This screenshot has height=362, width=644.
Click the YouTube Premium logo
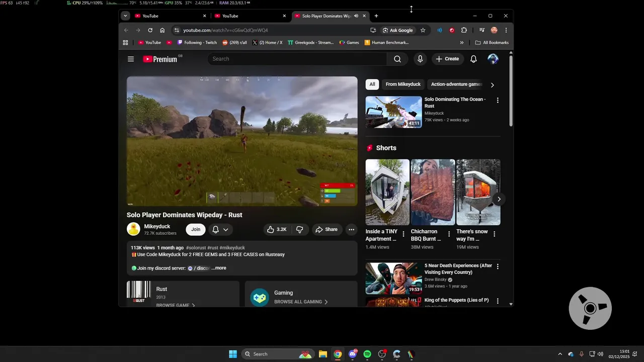[x=160, y=59]
